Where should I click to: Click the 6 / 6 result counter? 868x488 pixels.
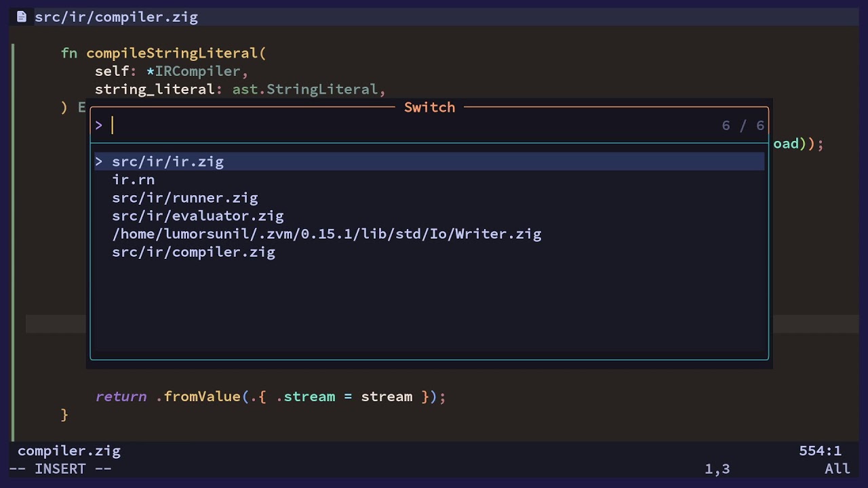[743, 125]
